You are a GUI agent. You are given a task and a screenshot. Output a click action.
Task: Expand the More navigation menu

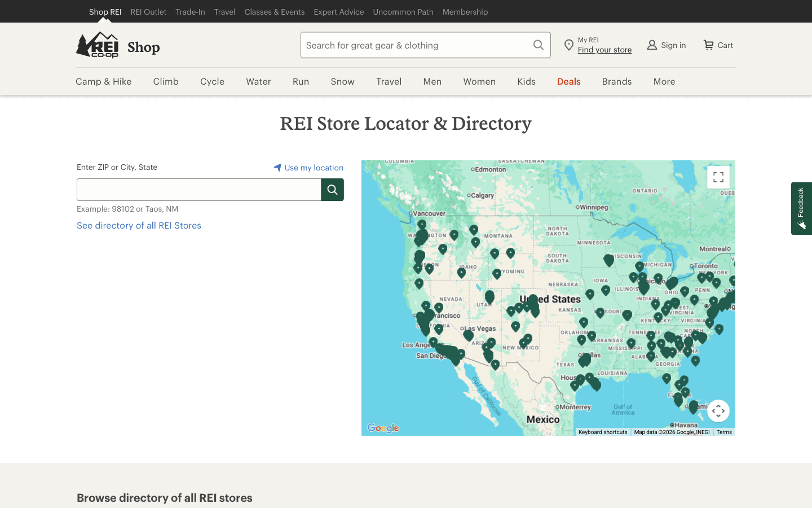click(664, 81)
